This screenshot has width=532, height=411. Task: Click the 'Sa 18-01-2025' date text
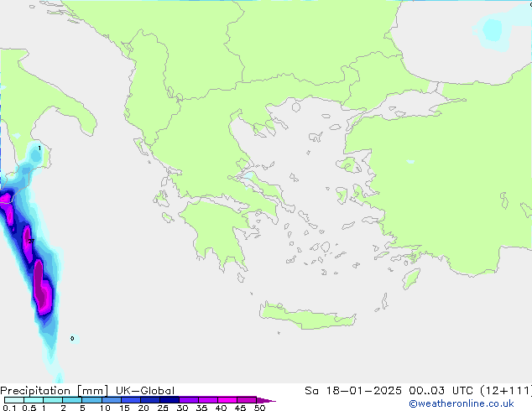(x=353, y=391)
